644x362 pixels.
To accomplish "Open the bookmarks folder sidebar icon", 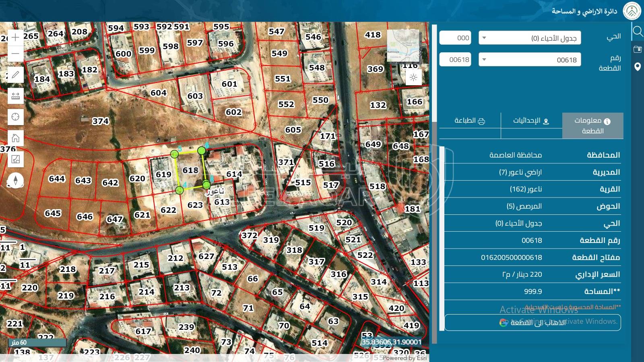I will pyautogui.click(x=637, y=49).
